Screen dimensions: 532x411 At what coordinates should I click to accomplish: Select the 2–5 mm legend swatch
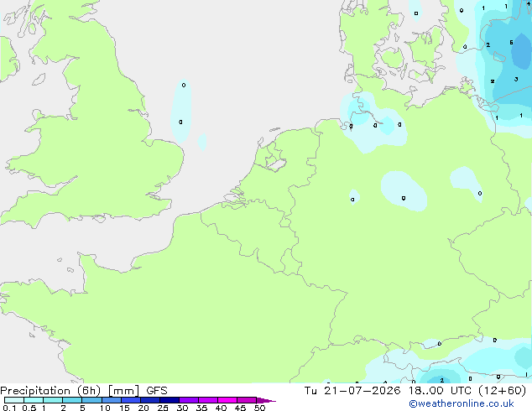click(72, 400)
